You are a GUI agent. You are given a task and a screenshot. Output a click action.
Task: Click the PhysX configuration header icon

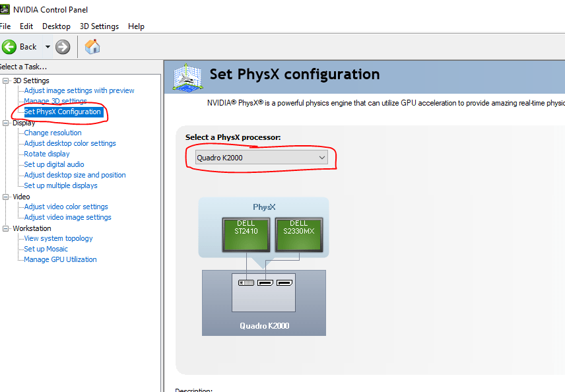(187, 77)
